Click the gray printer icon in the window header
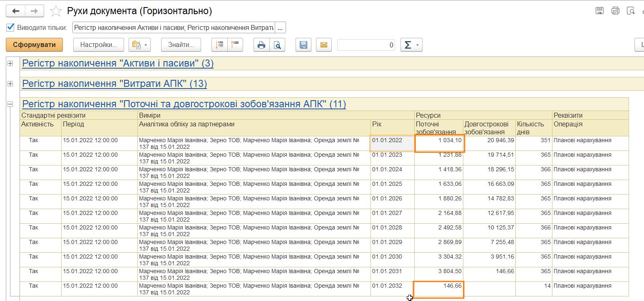This screenshot has height=301, width=644. (x=615, y=11)
